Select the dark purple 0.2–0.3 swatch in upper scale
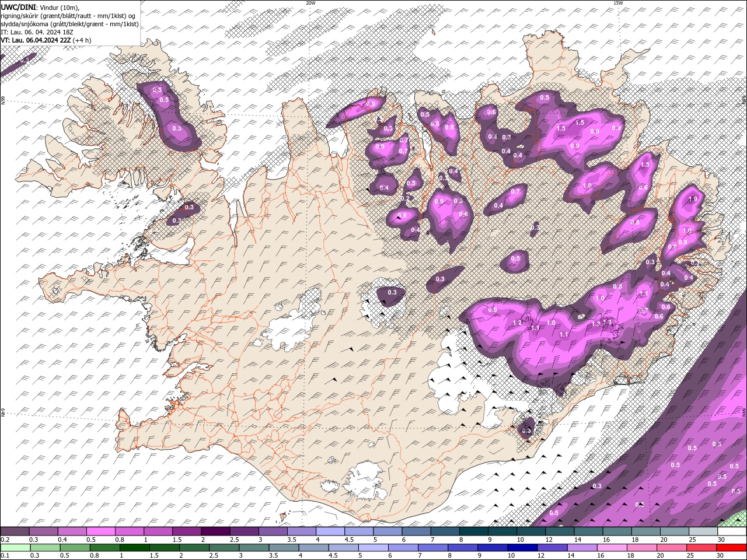The height and width of the screenshot is (560, 747). click(x=15, y=531)
